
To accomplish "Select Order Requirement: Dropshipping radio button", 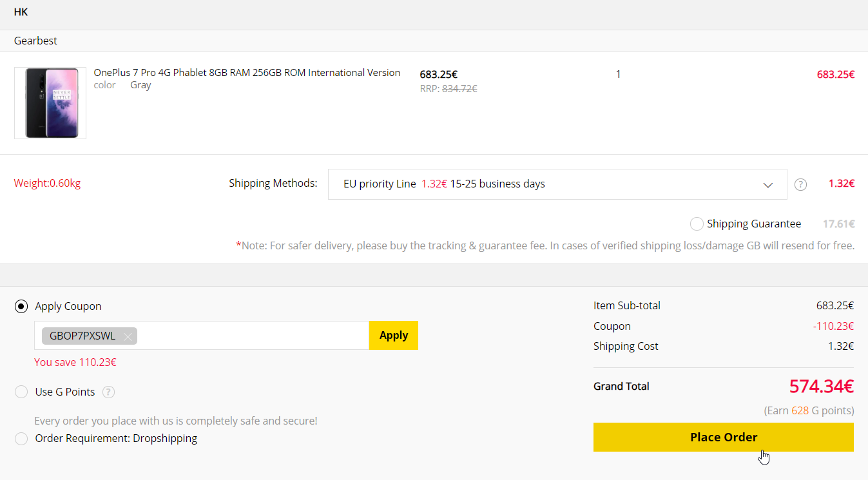I will coord(21,439).
